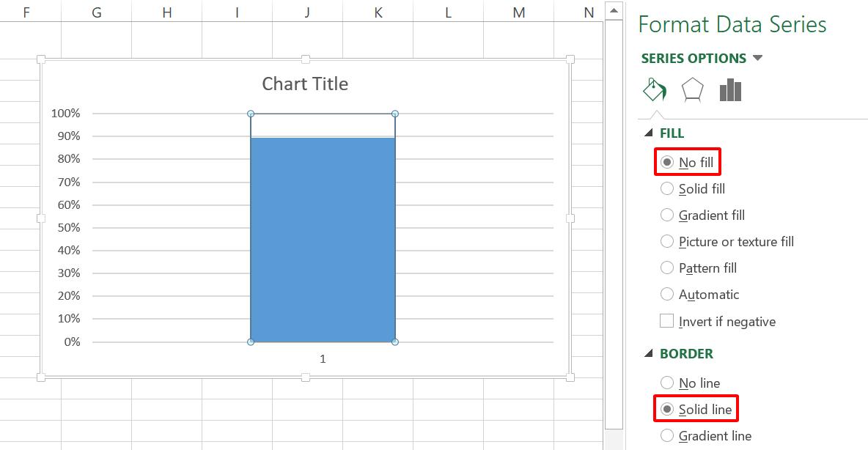
Task: Enable the Automatic fill setting
Action: [x=667, y=294]
